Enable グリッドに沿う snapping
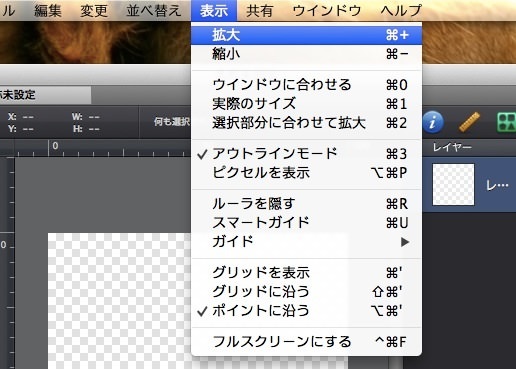 pyautogui.click(x=306, y=292)
